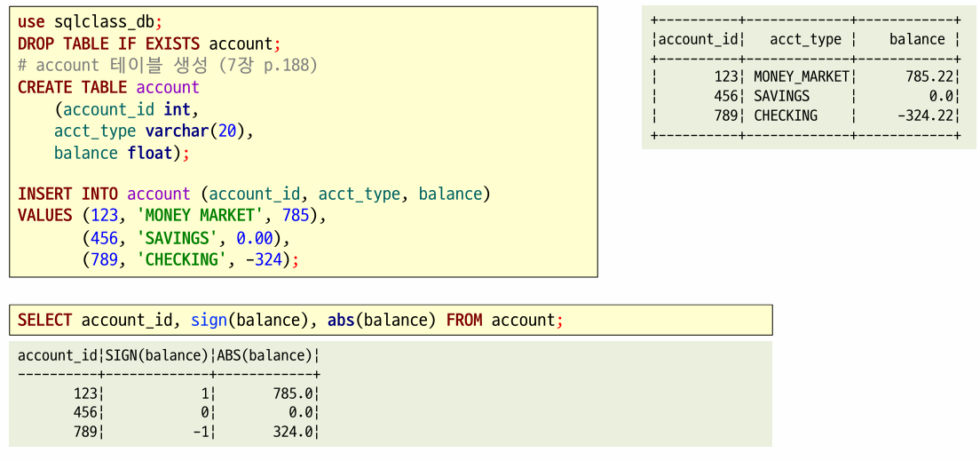The width and height of the screenshot is (980, 461).
Task: Click the CREATE TABLE account line
Action: pos(109,87)
